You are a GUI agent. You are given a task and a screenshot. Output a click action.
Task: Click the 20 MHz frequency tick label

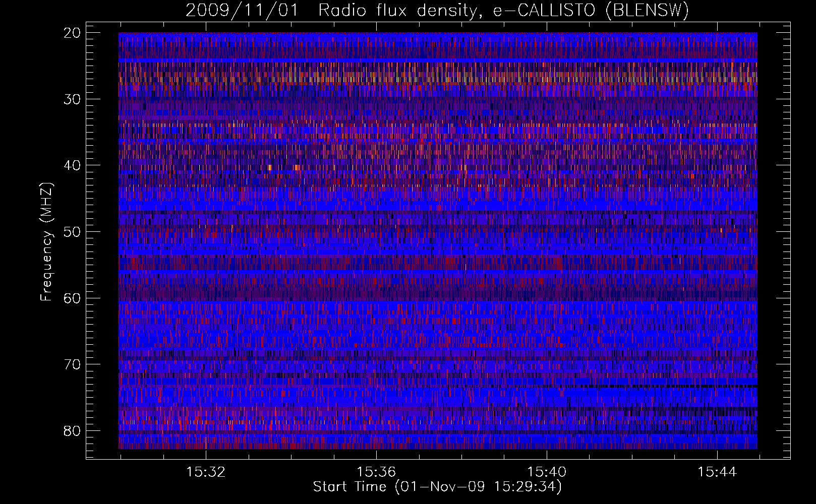coord(73,33)
